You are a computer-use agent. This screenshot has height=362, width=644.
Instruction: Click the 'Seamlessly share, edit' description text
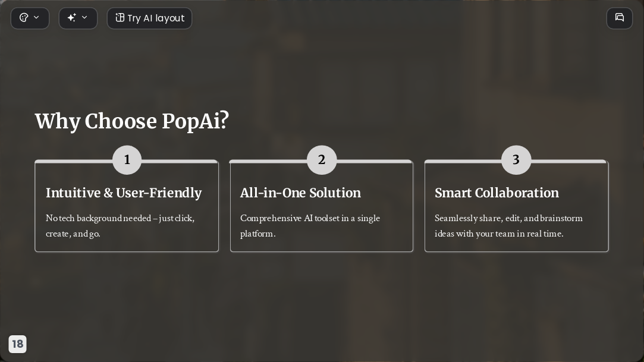pyautogui.click(x=508, y=226)
